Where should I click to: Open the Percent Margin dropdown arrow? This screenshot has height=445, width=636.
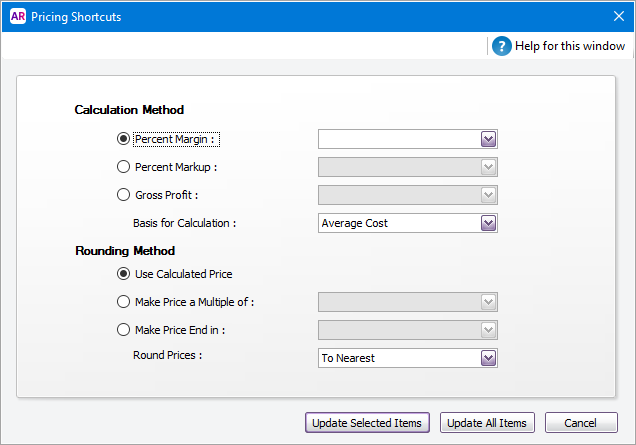[x=488, y=140]
